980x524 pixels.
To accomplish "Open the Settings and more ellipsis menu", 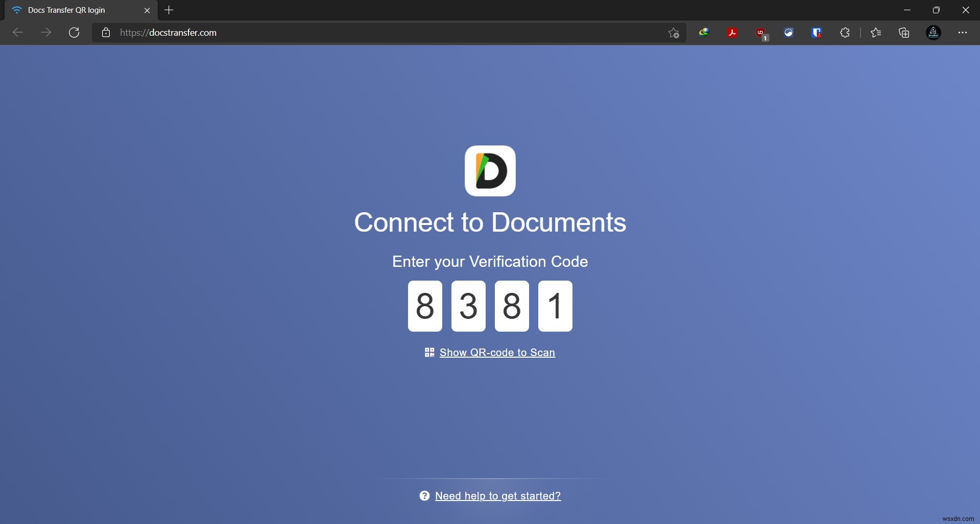I will click(x=963, y=33).
